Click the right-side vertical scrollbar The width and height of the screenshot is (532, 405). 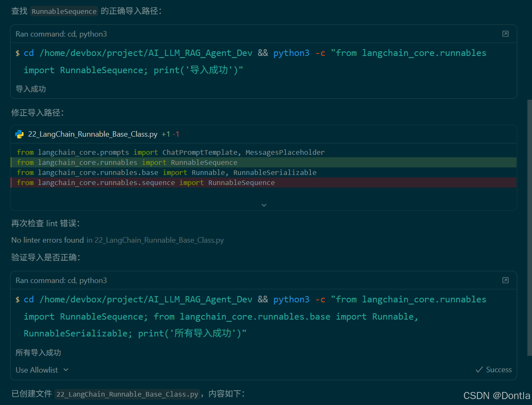[x=529, y=228]
